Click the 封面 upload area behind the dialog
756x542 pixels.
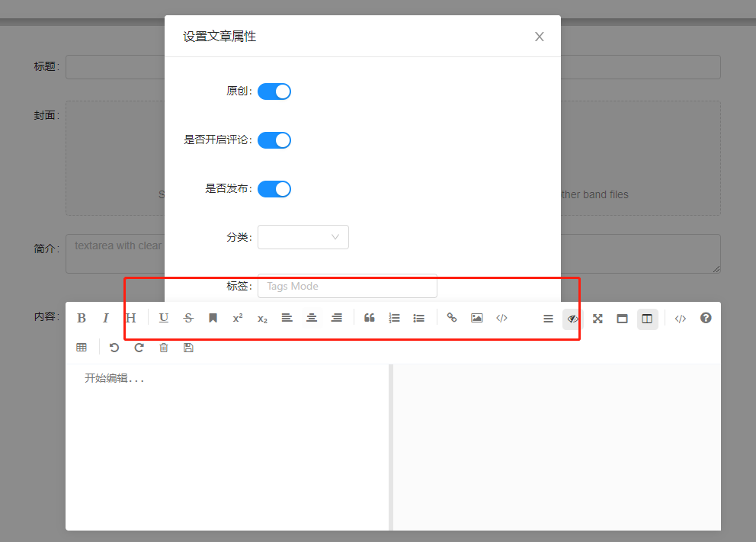(x=393, y=158)
